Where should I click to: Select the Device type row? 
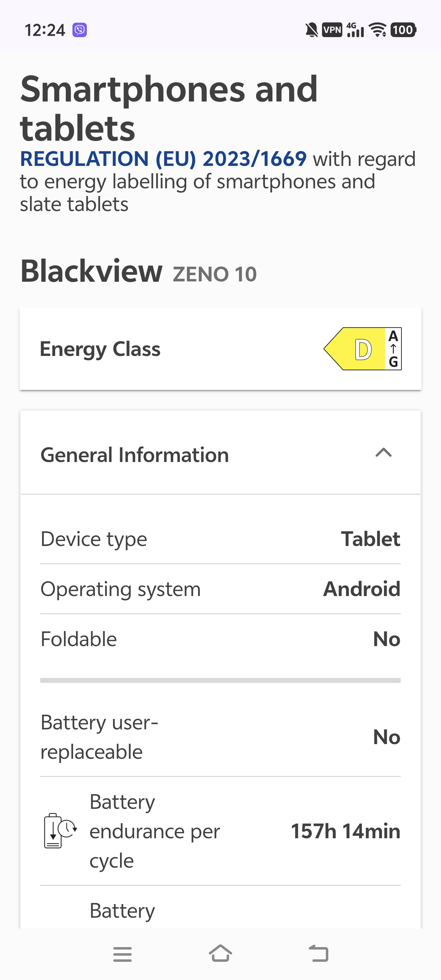click(x=220, y=539)
